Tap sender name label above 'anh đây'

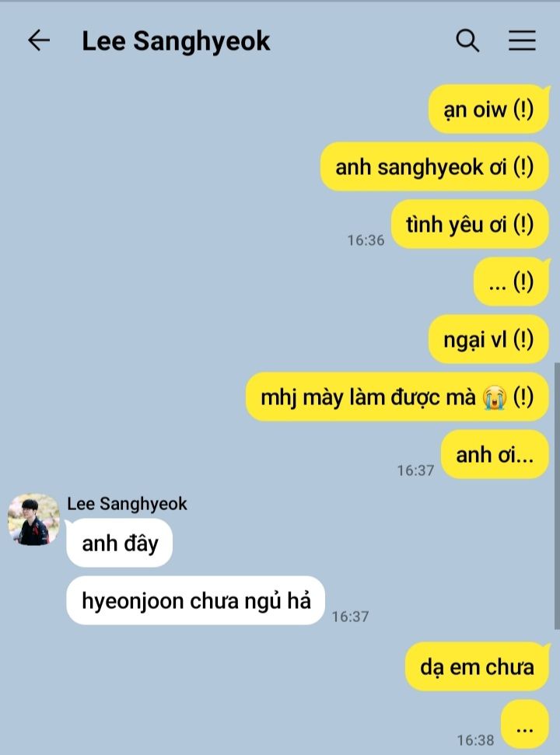(x=127, y=504)
